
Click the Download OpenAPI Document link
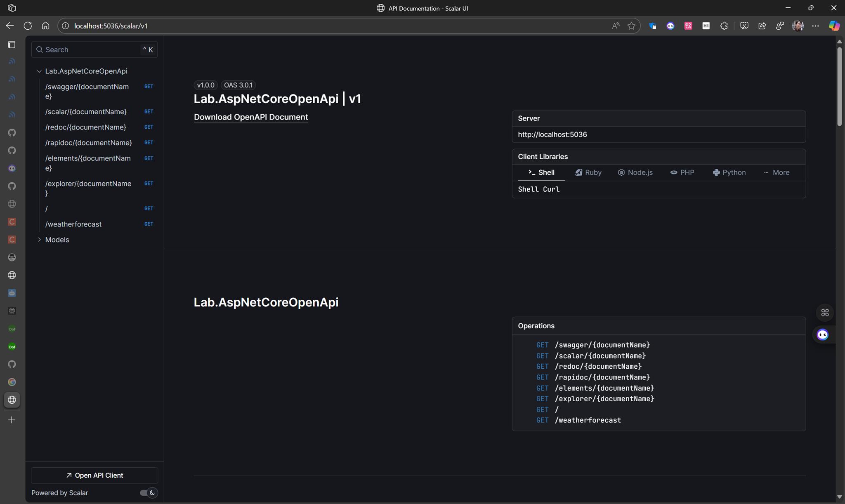250,117
